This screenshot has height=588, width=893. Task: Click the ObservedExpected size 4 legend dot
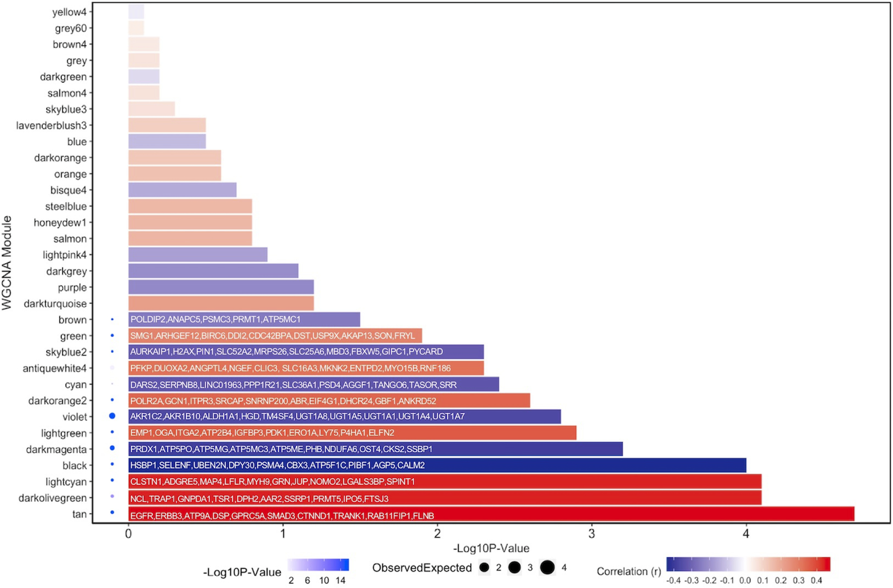coord(547,567)
